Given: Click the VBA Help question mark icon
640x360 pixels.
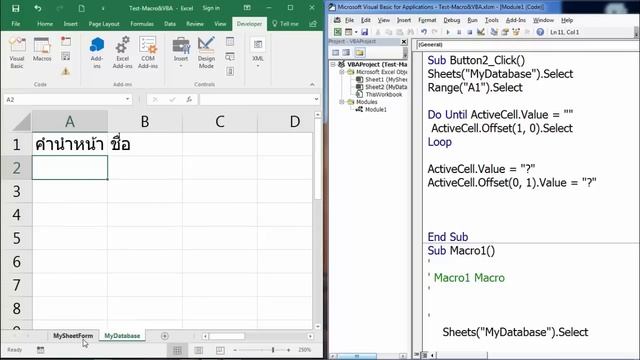Looking at the screenshot, I should pyautogui.click(x=540, y=32).
